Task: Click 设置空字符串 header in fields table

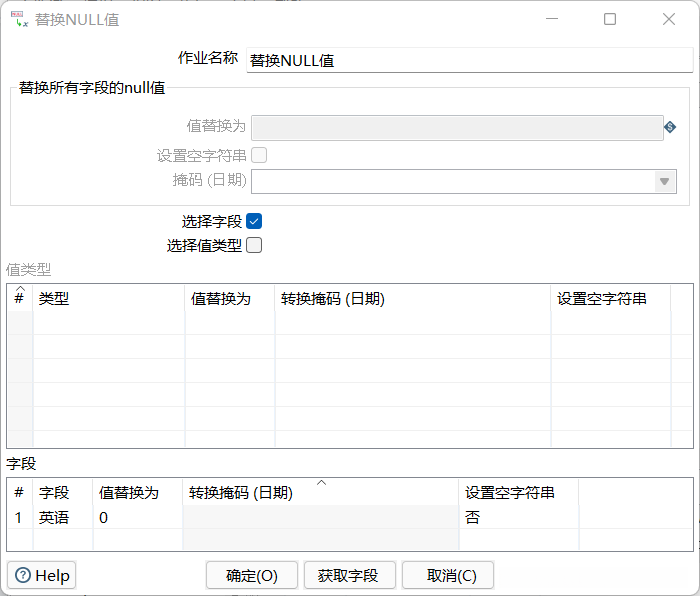Action: pyautogui.click(x=519, y=492)
